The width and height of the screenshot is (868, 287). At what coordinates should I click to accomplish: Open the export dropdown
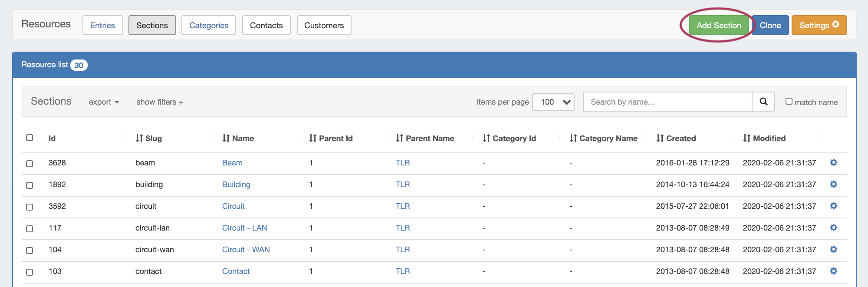click(x=104, y=102)
